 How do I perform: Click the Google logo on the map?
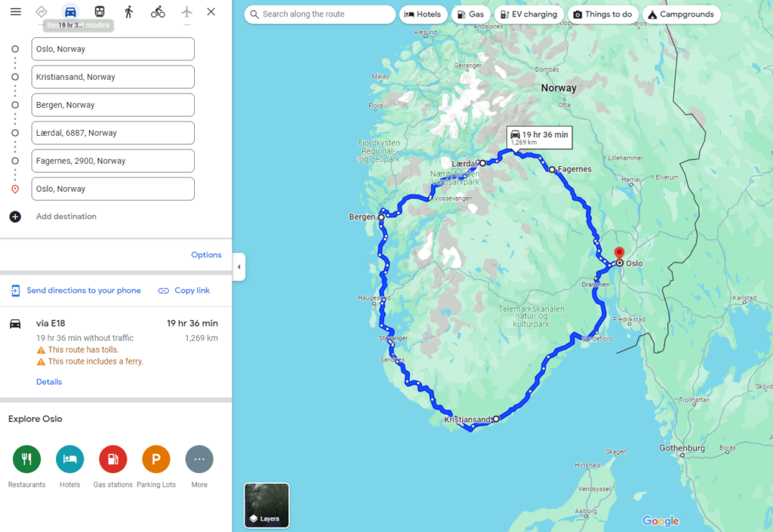pos(660,521)
